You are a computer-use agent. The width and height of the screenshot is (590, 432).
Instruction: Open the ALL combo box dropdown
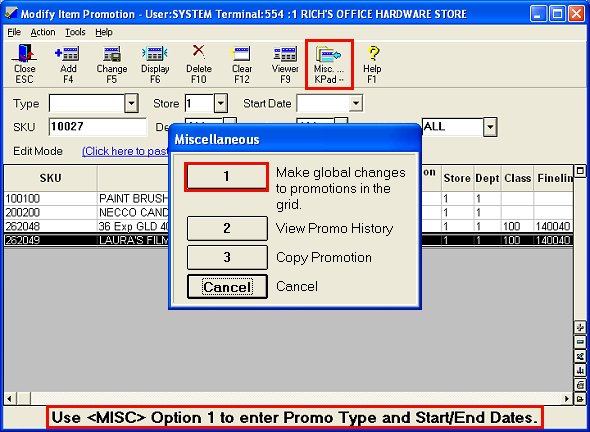coord(490,127)
